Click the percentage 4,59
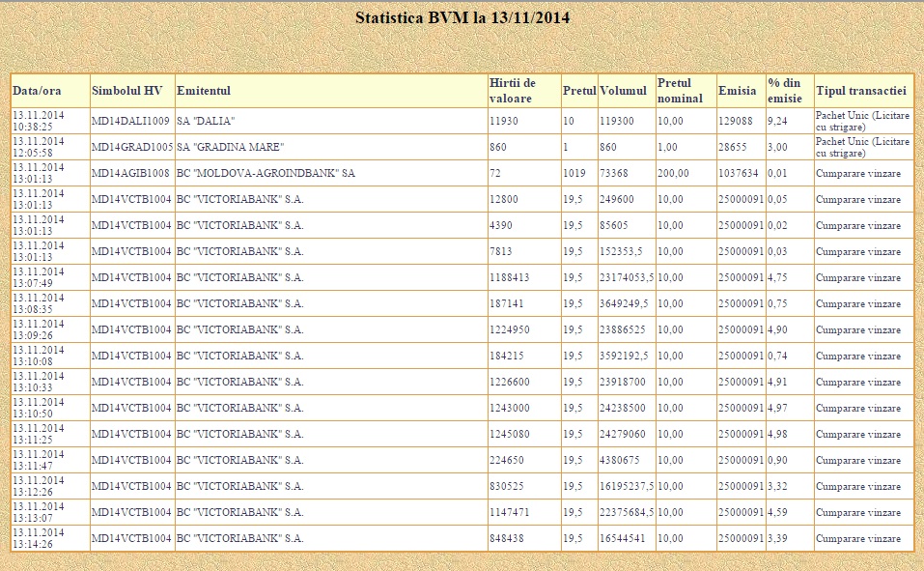Screen dimensions: 924x571 click(x=777, y=512)
